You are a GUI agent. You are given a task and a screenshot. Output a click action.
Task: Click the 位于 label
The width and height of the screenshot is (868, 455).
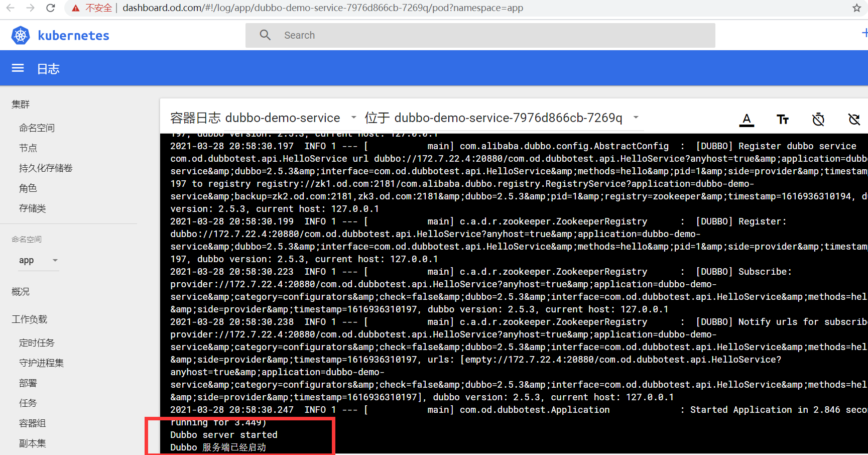click(x=377, y=118)
